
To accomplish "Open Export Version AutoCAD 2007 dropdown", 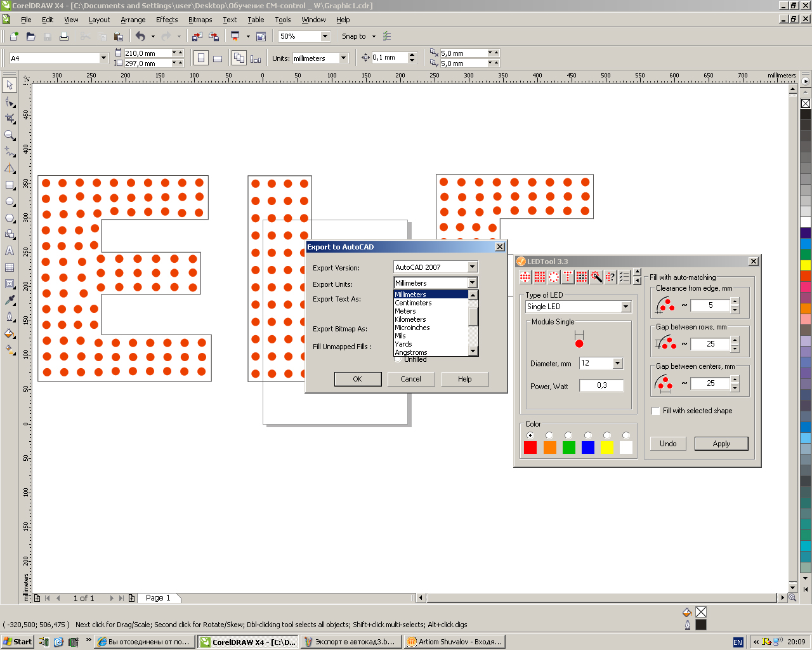I will (x=473, y=267).
